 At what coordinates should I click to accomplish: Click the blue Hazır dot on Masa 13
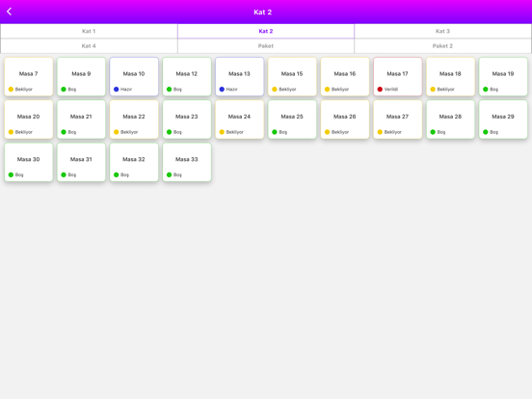[222, 90]
